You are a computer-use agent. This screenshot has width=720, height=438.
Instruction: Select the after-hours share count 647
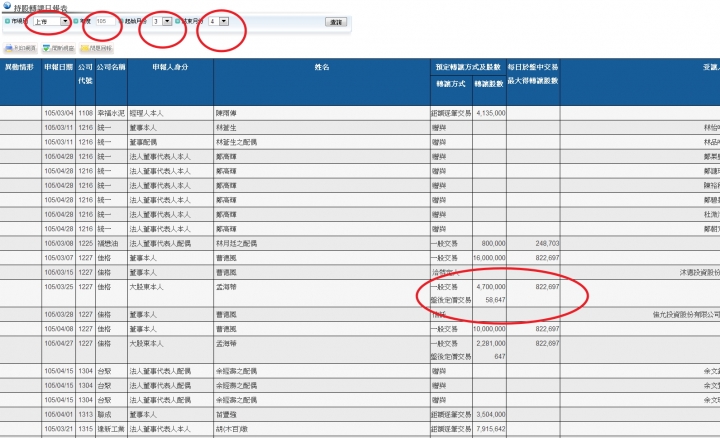(x=500, y=357)
